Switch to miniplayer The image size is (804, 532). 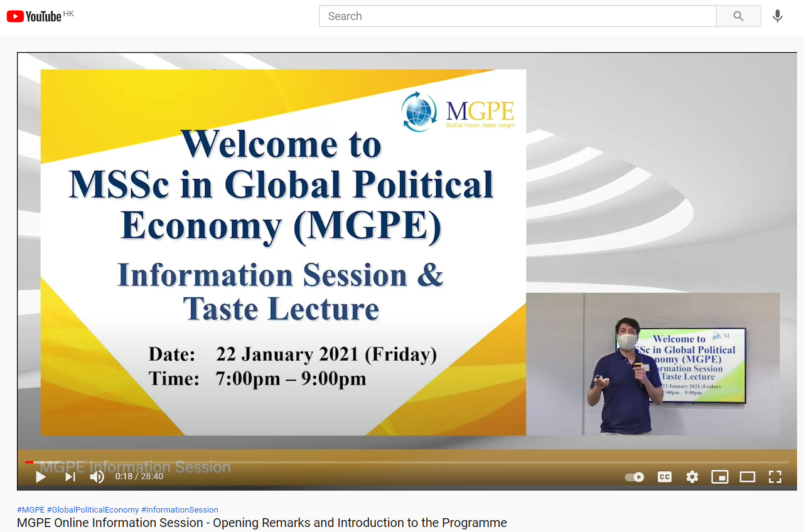(719, 477)
